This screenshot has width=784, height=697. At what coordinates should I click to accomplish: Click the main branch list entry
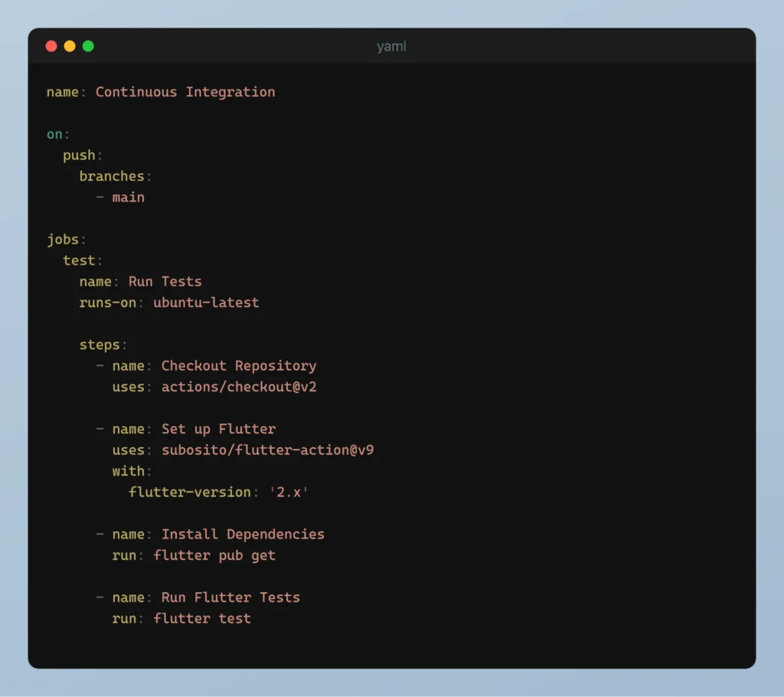pyautogui.click(x=128, y=198)
